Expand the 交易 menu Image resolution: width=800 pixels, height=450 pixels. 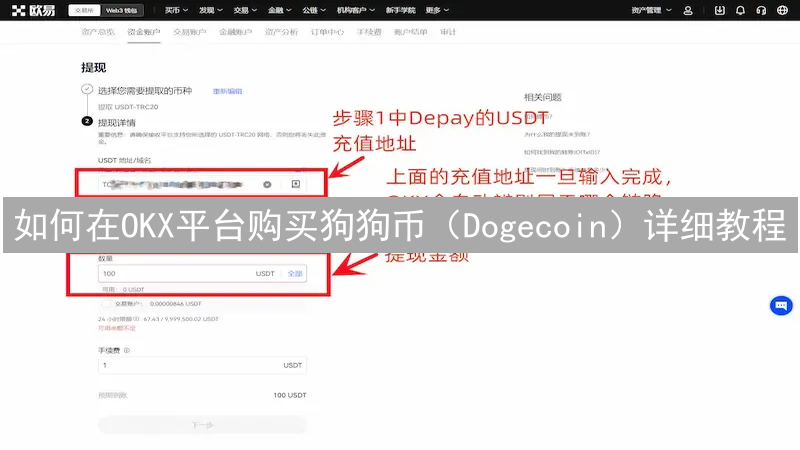[x=245, y=10]
